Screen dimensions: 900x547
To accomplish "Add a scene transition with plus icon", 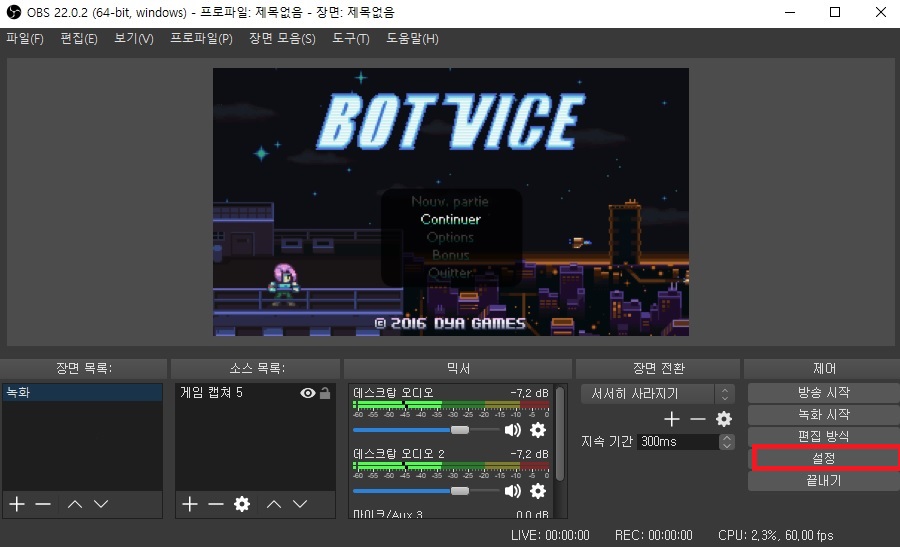I will (672, 419).
